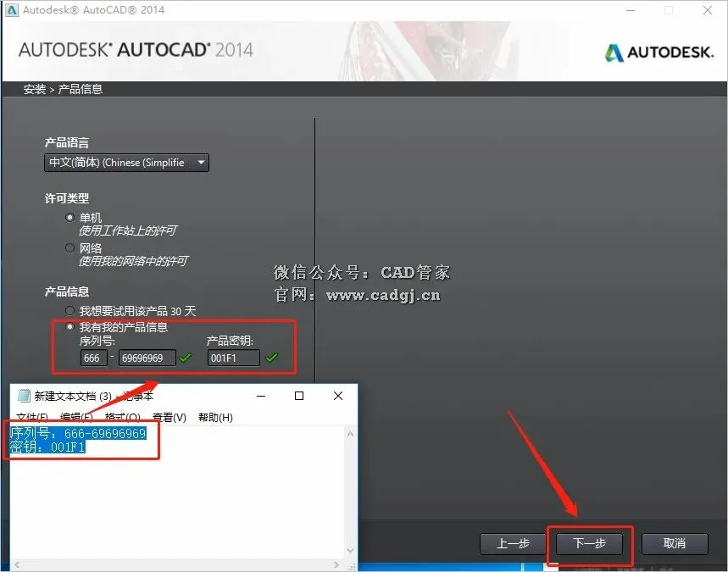
Task: Click Notepad horizontal scrollbar left arrow
Action: click(17, 565)
